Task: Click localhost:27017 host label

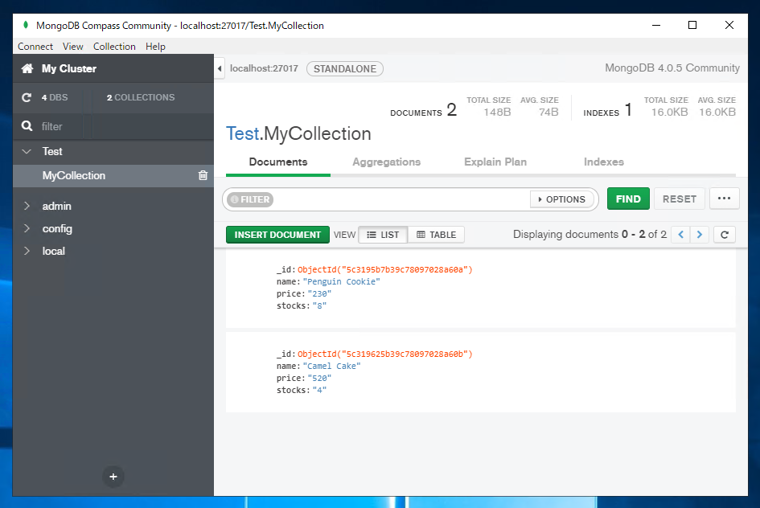Action: point(264,68)
